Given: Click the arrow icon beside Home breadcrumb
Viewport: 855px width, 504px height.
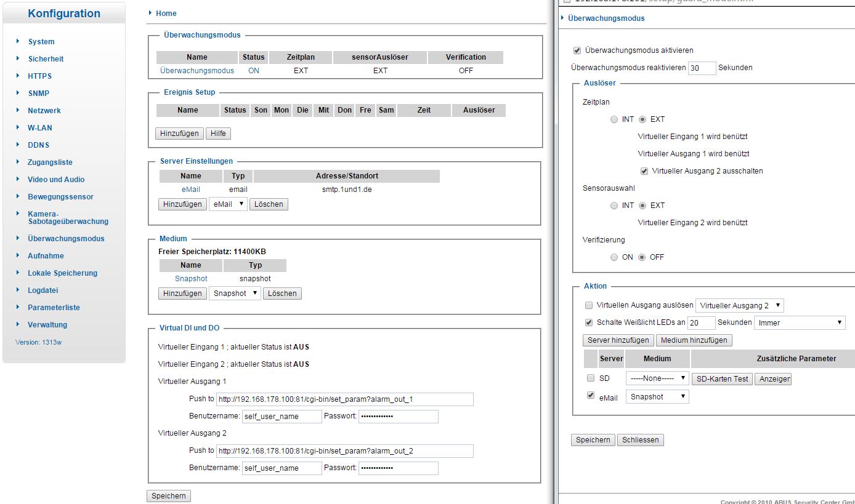Looking at the screenshot, I should tap(150, 13).
